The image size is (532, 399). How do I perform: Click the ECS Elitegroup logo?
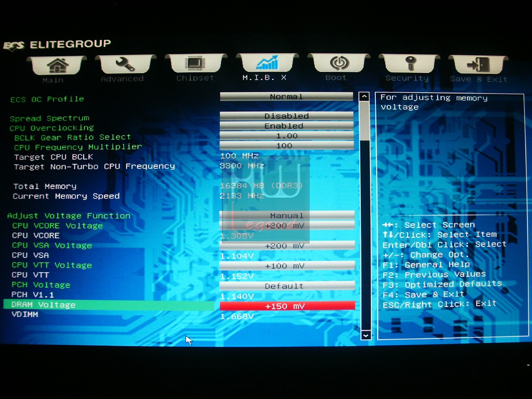pos(57,44)
